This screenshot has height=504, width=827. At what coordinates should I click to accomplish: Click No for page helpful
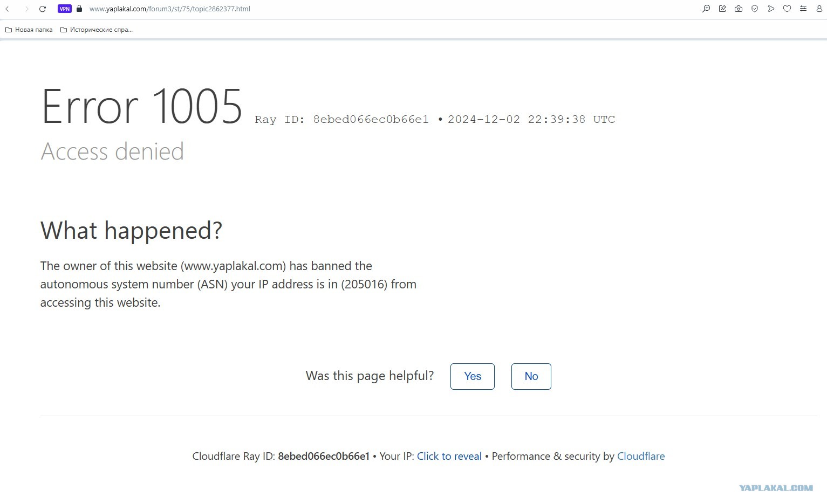point(531,376)
